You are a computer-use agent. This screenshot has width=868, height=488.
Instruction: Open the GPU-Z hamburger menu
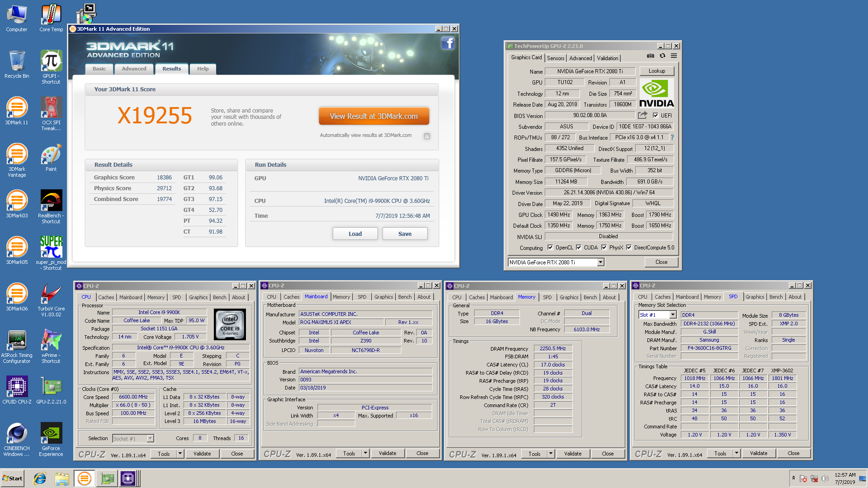coord(674,56)
